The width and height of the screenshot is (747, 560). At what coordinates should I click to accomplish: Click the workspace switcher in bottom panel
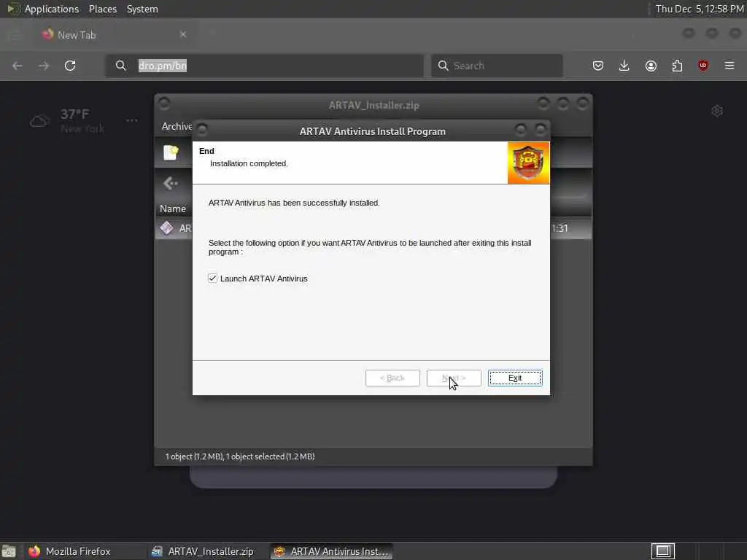663,551
